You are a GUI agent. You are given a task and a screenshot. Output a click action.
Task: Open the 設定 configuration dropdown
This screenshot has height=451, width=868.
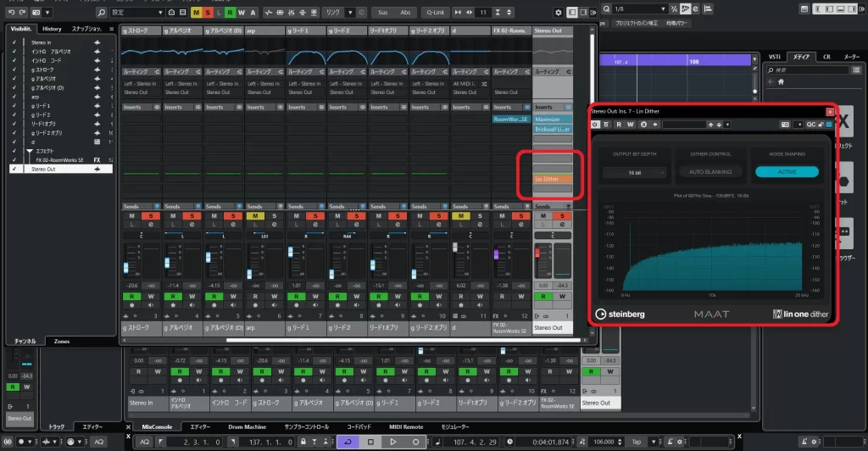click(x=137, y=13)
